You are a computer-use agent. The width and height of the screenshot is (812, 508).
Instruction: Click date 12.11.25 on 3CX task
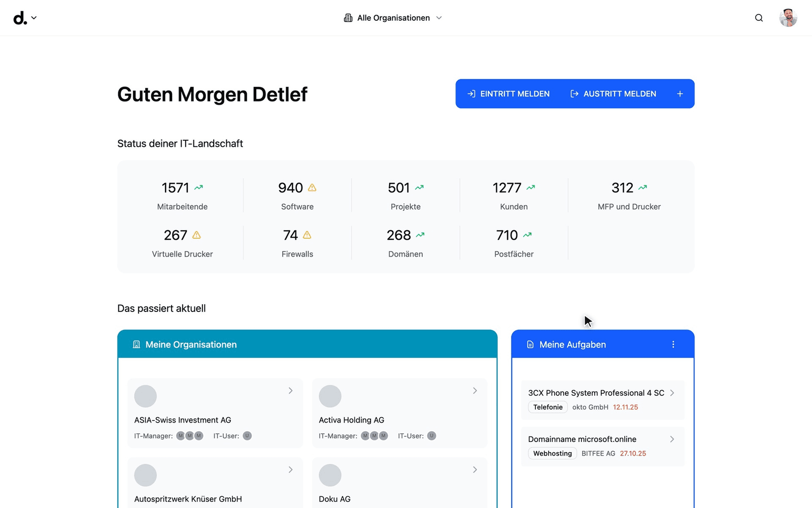click(625, 407)
